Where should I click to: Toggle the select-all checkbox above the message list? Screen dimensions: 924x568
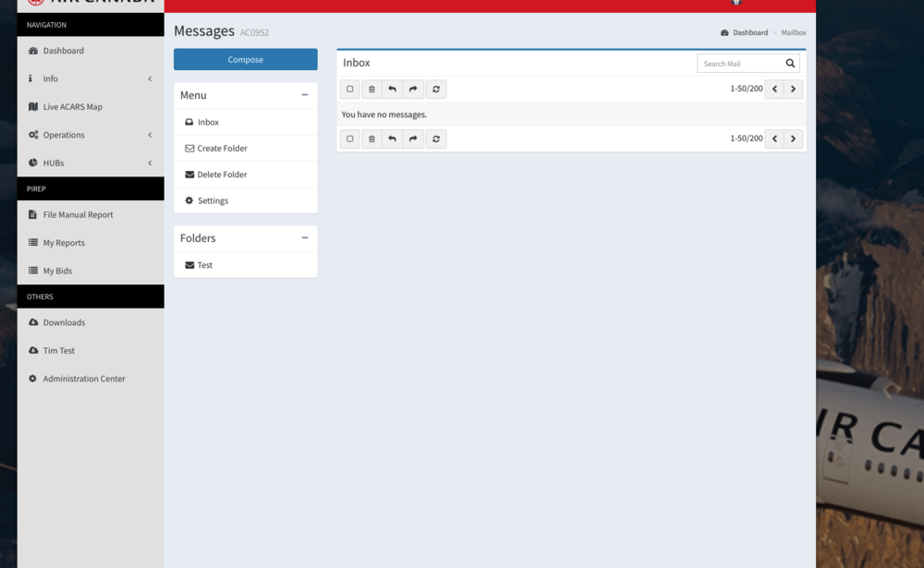pyautogui.click(x=350, y=90)
